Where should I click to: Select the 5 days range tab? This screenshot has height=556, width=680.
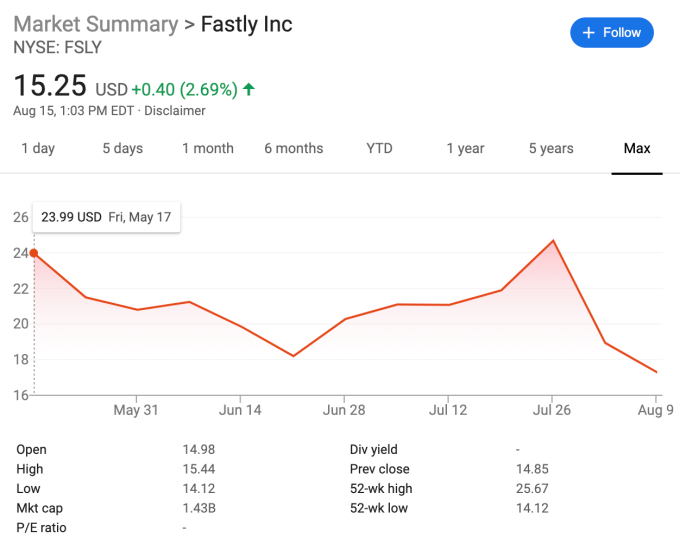(122, 148)
